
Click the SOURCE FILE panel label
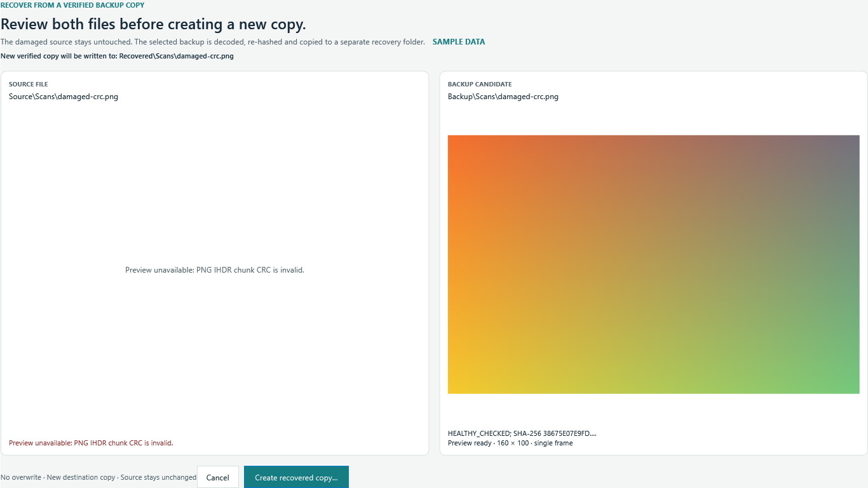(x=29, y=84)
